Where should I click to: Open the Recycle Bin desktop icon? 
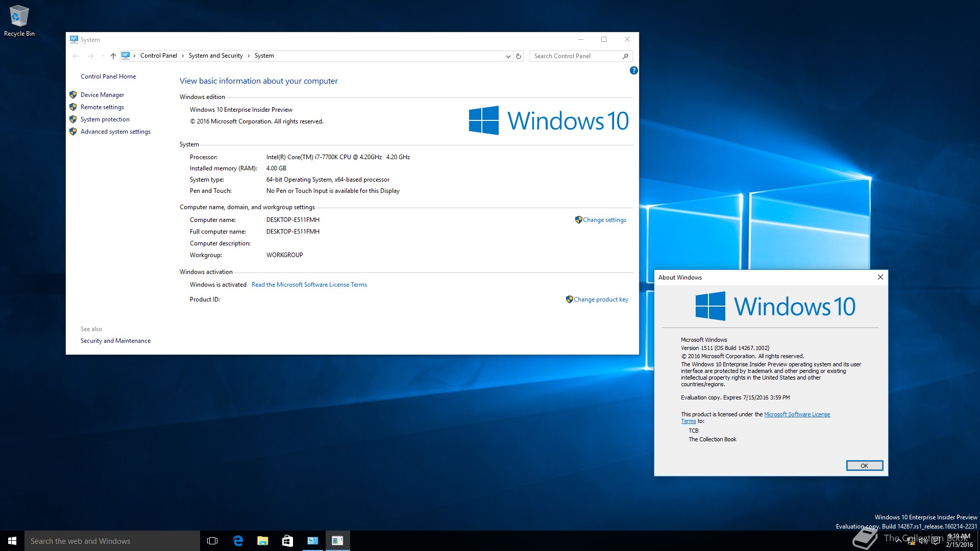point(19,20)
